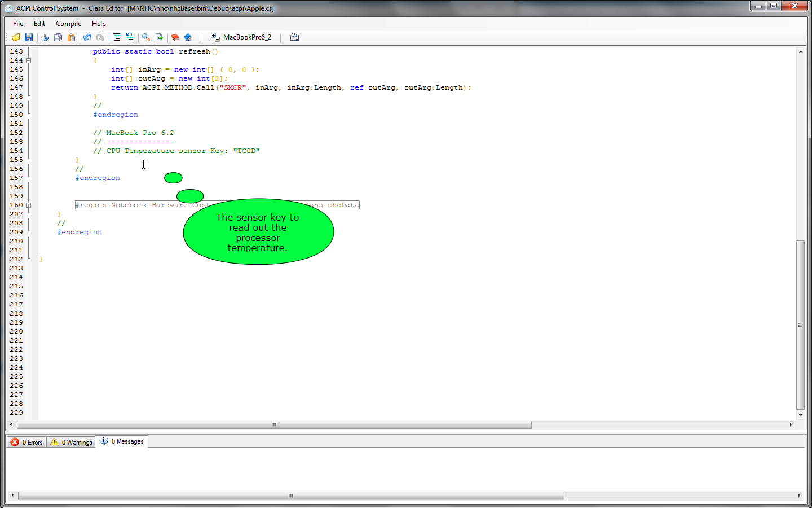Click the Open file folder icon
The width and height of the screenshot is (812, 508).
(x=16, y=37)
